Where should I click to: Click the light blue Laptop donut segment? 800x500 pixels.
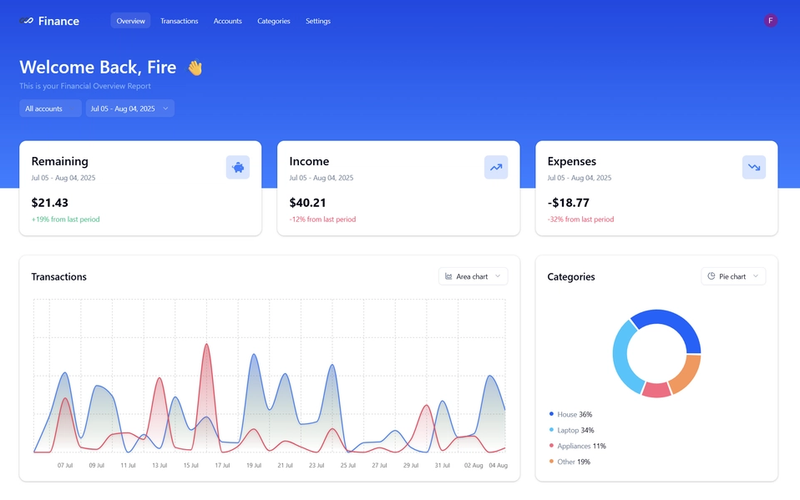622,357
